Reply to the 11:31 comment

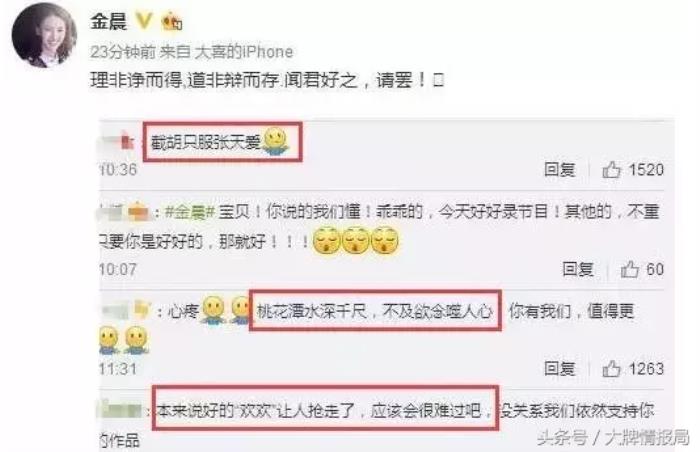point(559,369)
